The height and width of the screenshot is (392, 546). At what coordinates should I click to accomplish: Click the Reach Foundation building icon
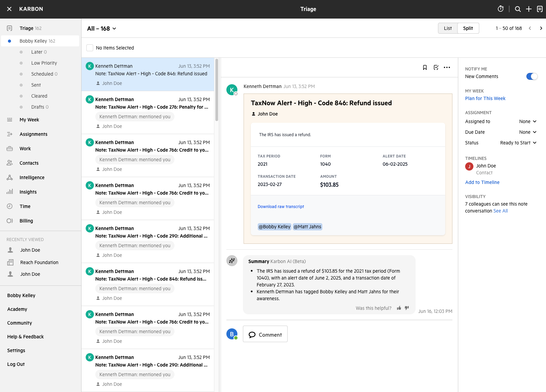(10, 262)
